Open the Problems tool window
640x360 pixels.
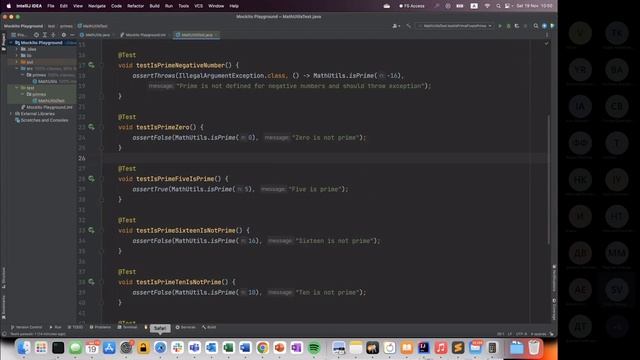click(100, 327)
